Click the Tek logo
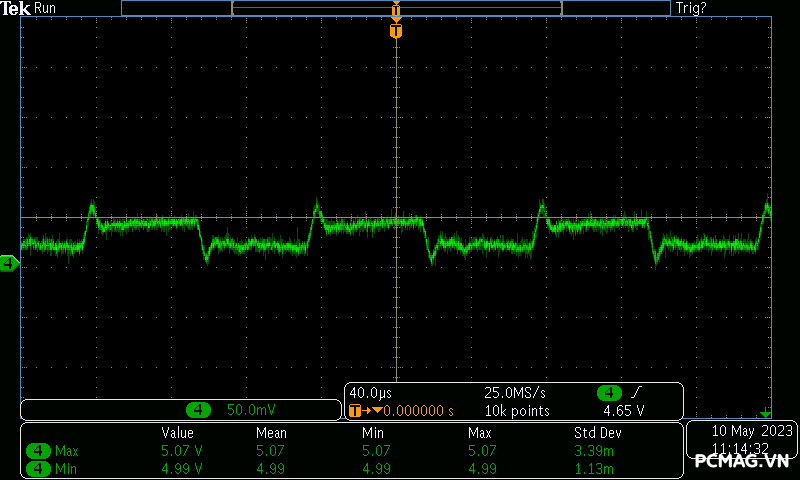The image size is (800, 480). click(17, 8)
